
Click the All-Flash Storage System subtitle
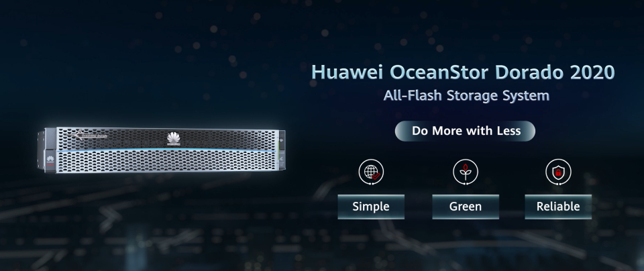466,95
